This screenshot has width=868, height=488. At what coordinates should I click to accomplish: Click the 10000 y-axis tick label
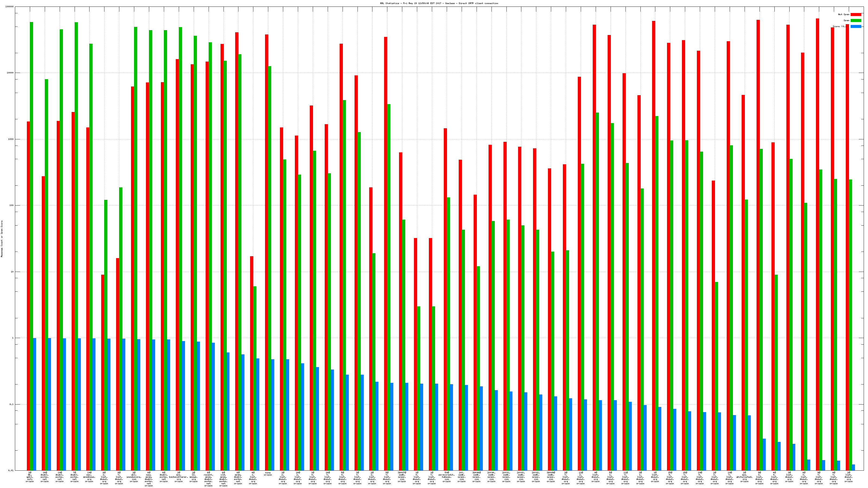(11, 73)
